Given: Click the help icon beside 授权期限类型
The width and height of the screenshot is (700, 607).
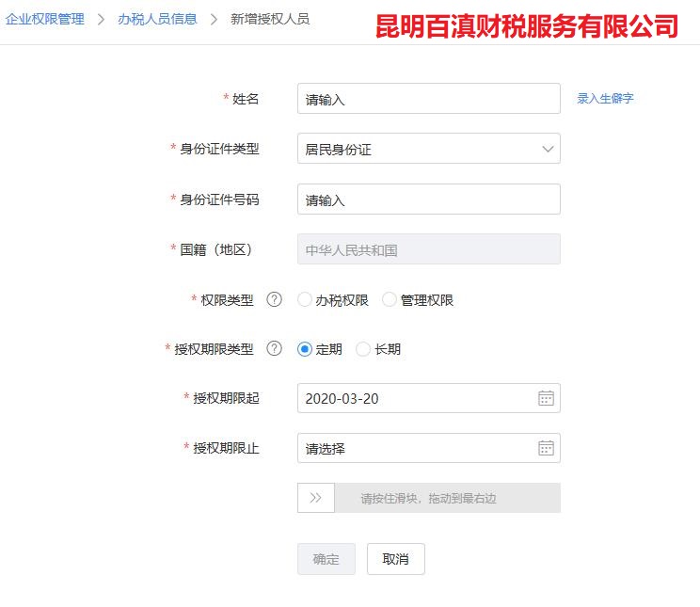Looking at the screenshot, I should 274,348.
